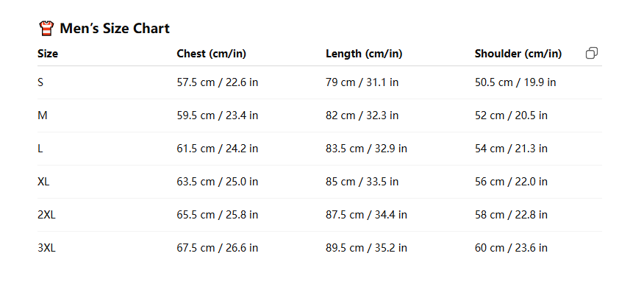Image resolution: width=644 pixels, height=295 pixels.
Task: Select the Shoulder (cm/in) column header
Action: pyautogui.click(x=518, y=54)
